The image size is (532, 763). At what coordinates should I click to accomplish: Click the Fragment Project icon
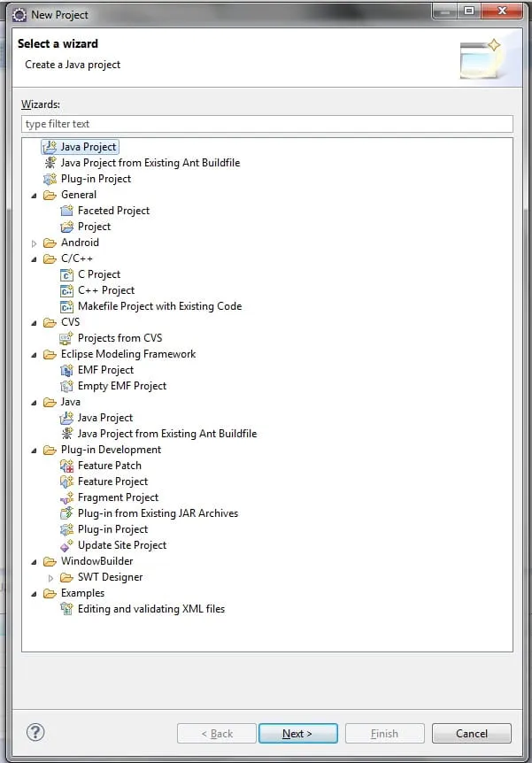(x=66, y=497)
